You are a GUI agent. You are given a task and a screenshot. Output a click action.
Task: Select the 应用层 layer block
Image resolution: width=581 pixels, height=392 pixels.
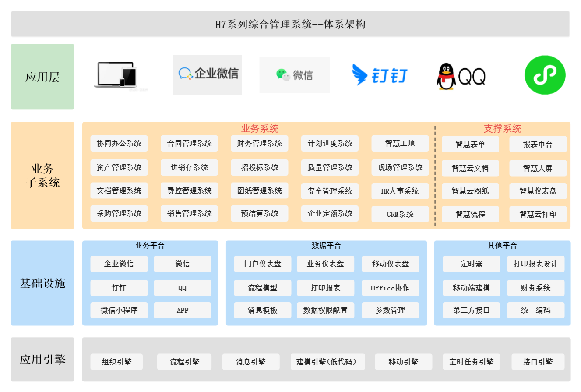[42, 77]
